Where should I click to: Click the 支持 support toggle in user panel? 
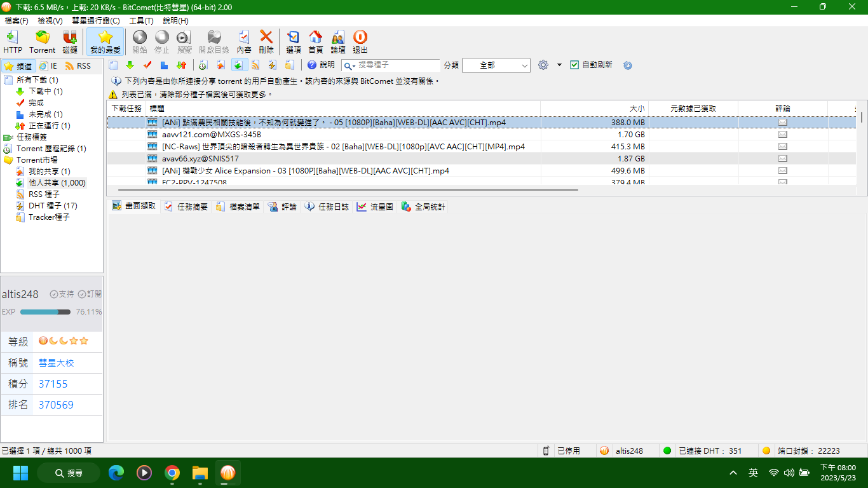pos(62,294)
